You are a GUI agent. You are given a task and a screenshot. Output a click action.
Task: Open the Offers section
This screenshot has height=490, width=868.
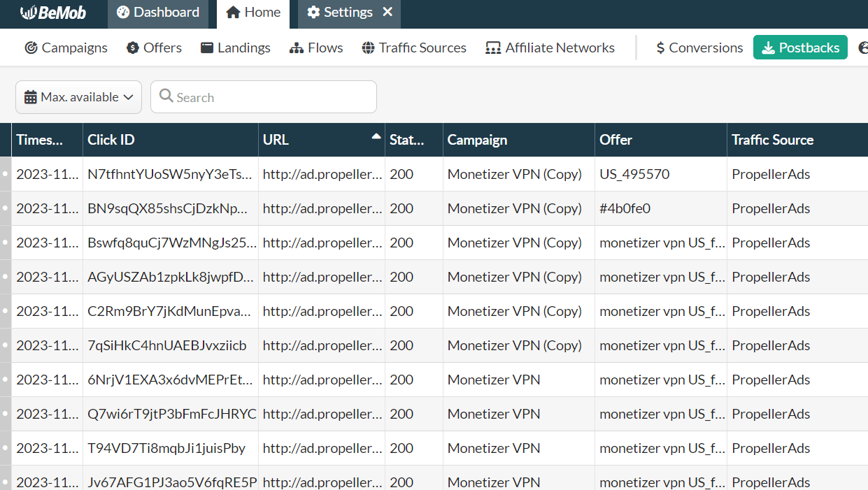[154, 48]
